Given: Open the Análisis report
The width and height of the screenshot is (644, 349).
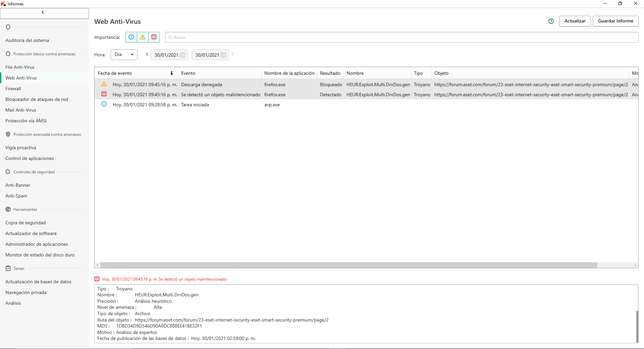Looking at the screenshot, I should pyautogui.click(x=13, y=303).
